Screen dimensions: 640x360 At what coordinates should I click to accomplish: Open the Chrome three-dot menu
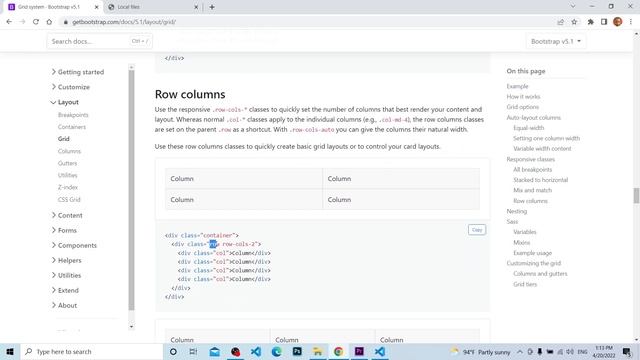[631, 22]
